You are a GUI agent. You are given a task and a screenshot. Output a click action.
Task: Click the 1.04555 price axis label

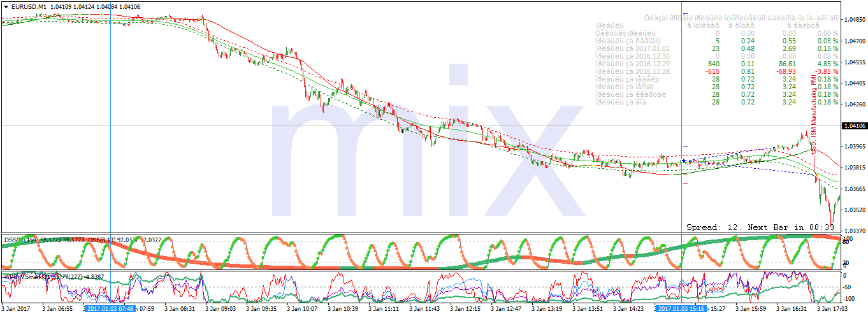click(x=854, y=62)
